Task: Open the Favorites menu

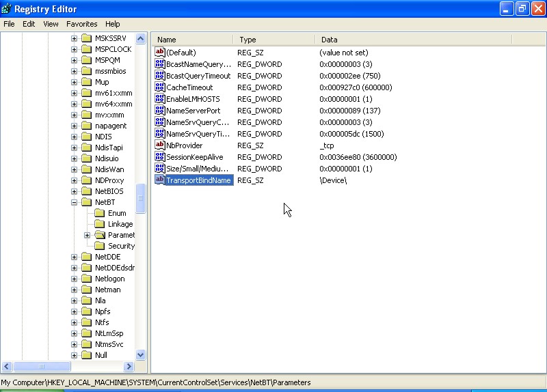Action: pos(81,24)
